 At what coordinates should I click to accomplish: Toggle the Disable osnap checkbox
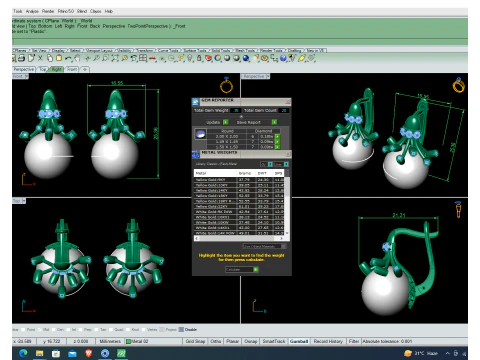(181, 329)
